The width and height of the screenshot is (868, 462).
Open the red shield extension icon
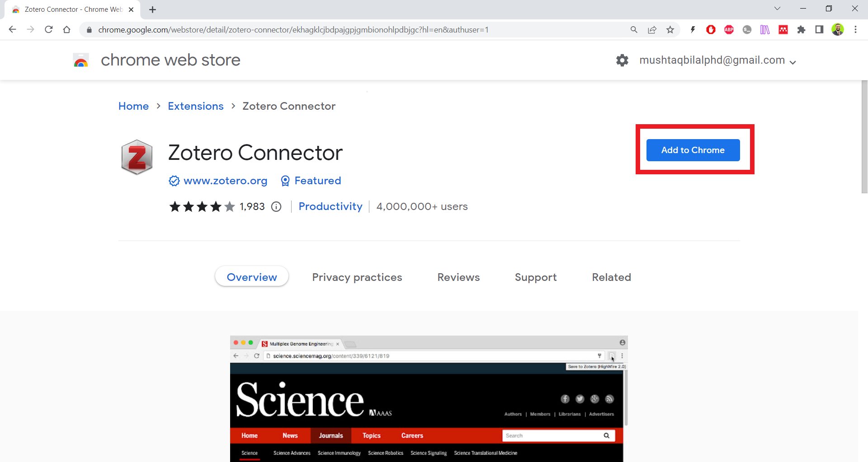(711, 30)
